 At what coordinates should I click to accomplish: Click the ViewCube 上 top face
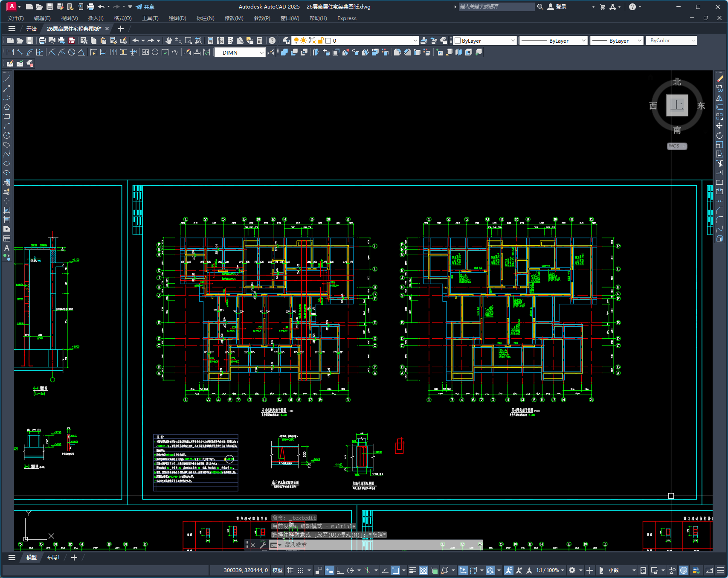pos(677,105)
